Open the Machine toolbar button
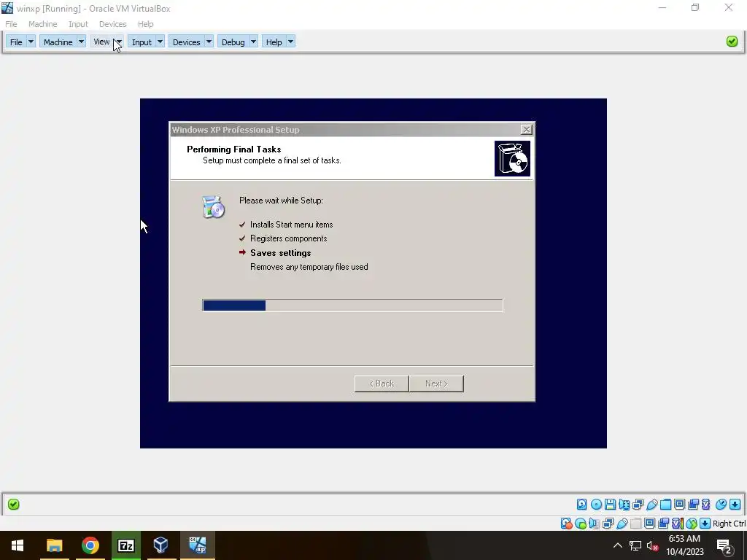747x560 pixels. point(58,42)
